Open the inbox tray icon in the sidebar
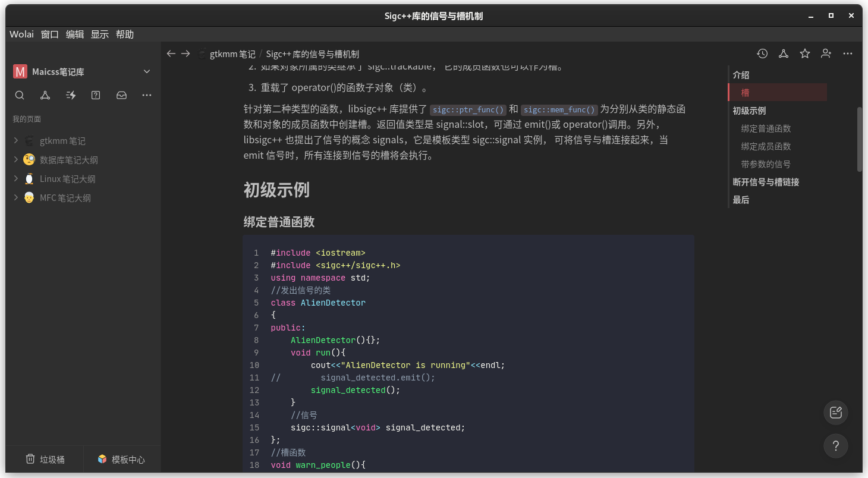 click(x=121, y=95)
